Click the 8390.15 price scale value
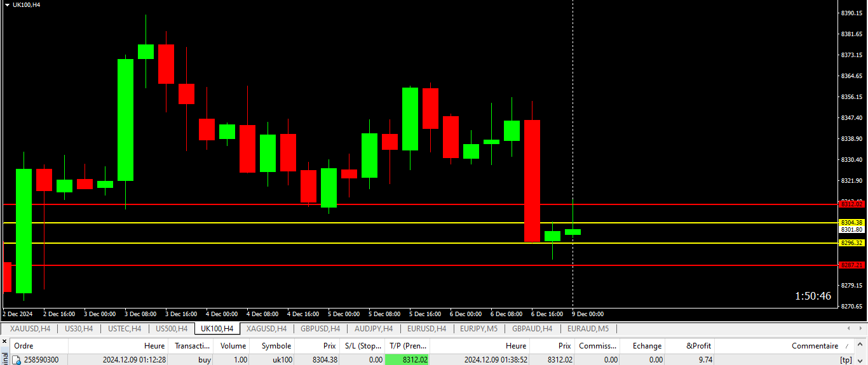Viewport: 868px width, 365px height. click(x=851, y=13)
